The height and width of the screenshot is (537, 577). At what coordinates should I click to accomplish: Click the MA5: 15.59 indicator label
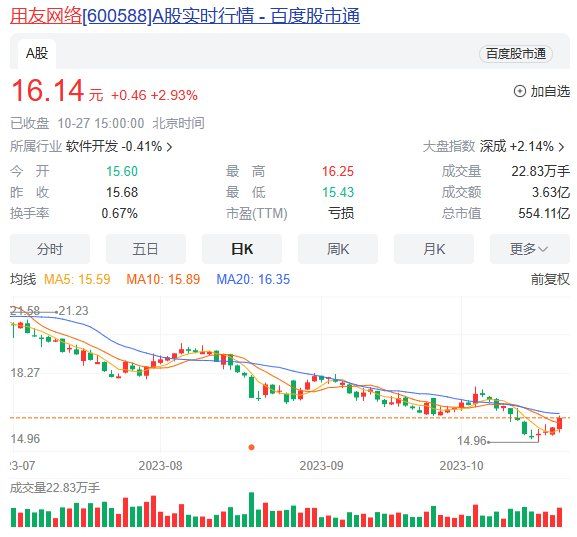tap(77, 279)
